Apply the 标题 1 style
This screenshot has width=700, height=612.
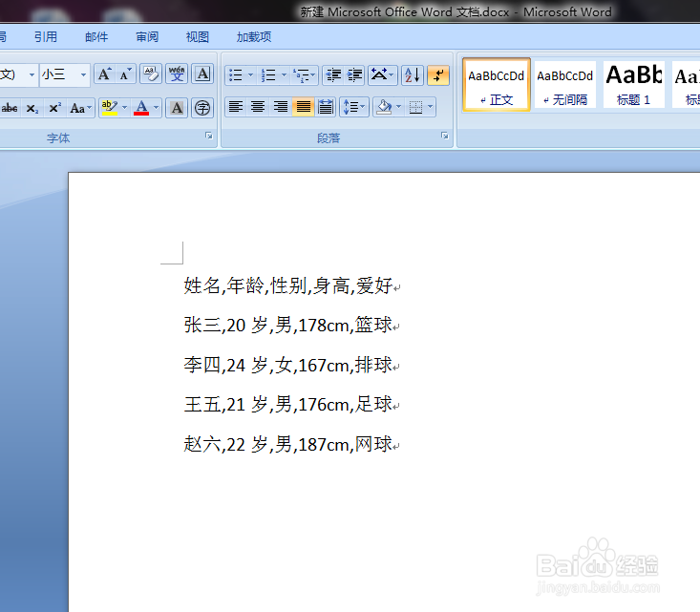click(x=633, y=85)
